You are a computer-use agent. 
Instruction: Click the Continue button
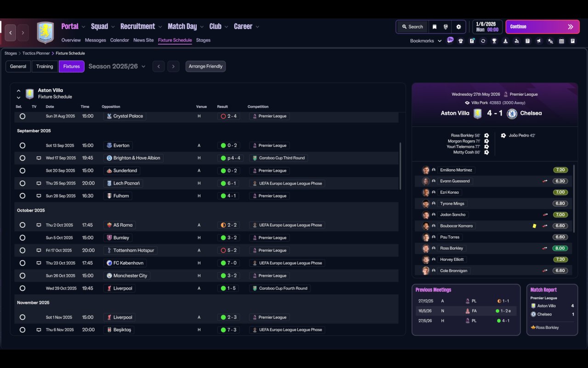(543, 27)
